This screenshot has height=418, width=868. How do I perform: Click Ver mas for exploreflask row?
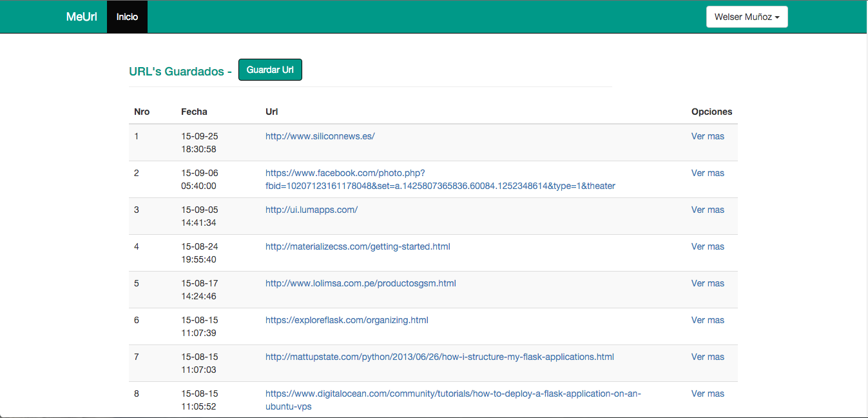708,320
